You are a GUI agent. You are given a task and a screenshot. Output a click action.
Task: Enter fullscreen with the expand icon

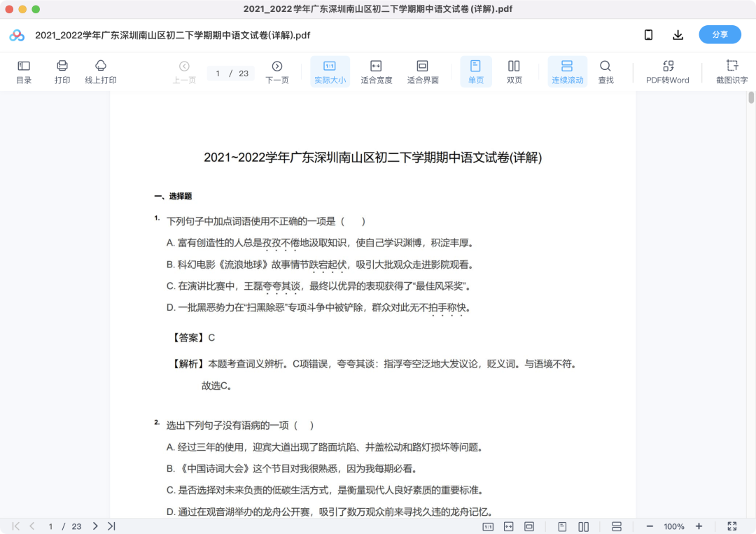point(732,526)
